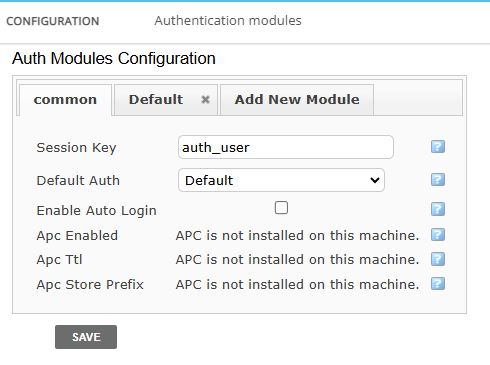Switch to the common tab

click(x=65, y=100)
